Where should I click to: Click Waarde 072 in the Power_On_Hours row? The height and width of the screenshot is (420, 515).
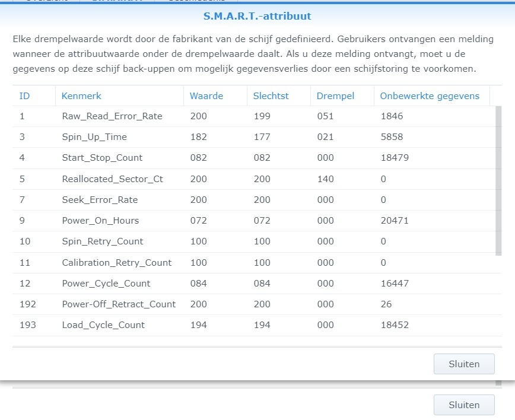(198, 220)
